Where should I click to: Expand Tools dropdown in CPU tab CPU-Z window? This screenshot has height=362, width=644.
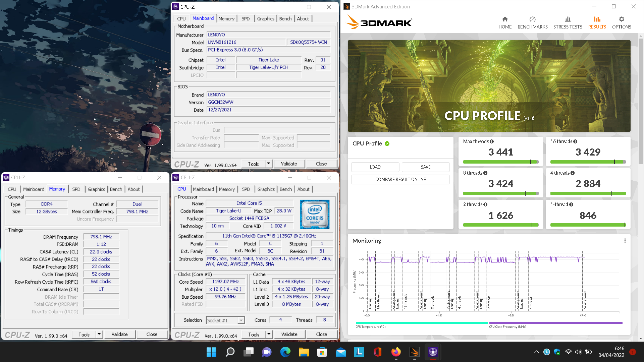(x=269, y=334)
